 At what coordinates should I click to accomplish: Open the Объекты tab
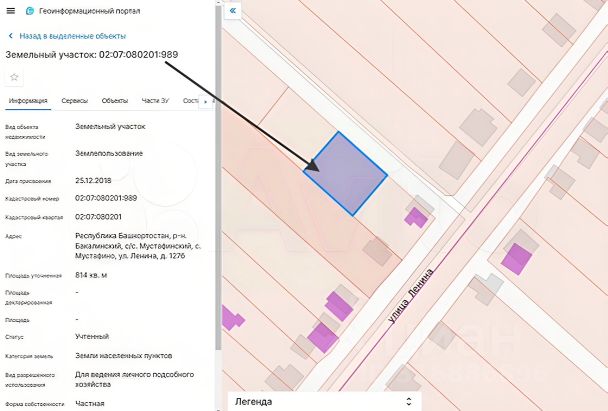point(115,101)
